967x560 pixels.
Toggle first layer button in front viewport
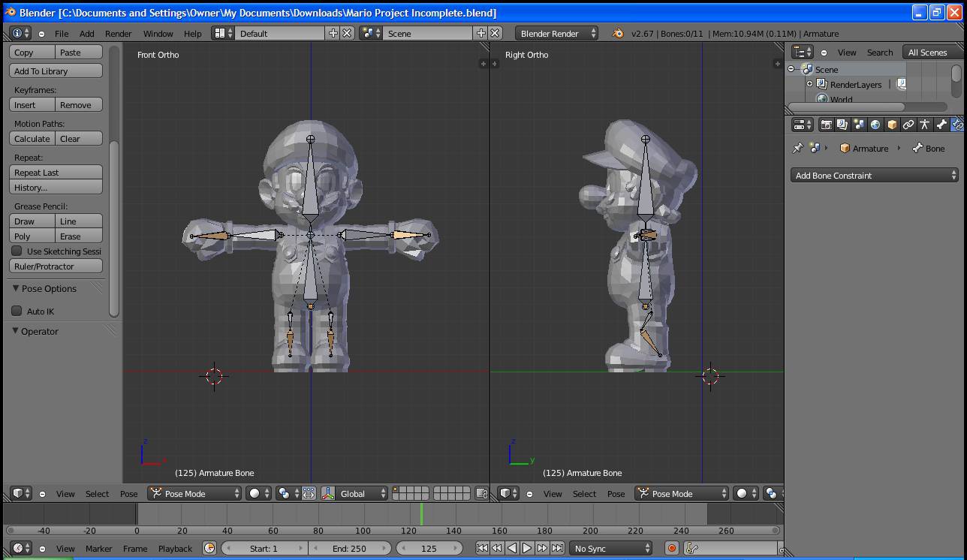[397, 489]
